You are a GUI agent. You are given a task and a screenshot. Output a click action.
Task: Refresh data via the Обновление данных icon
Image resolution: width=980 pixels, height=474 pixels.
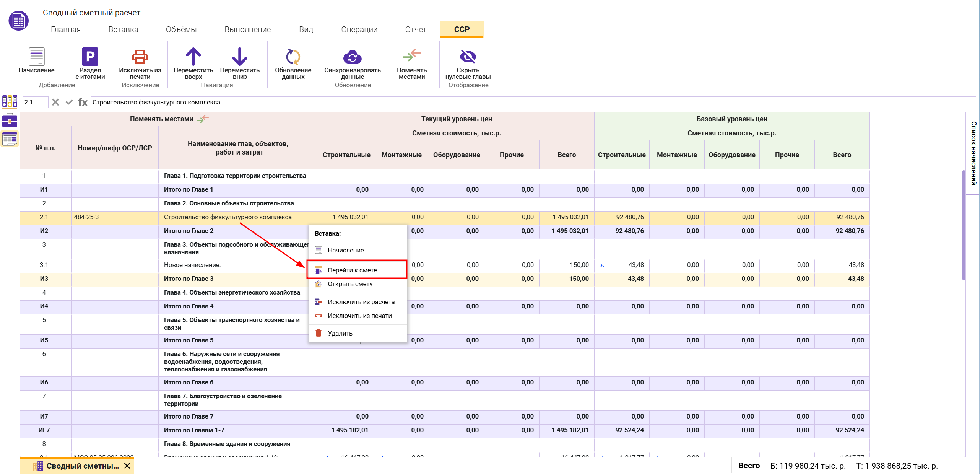293,57
